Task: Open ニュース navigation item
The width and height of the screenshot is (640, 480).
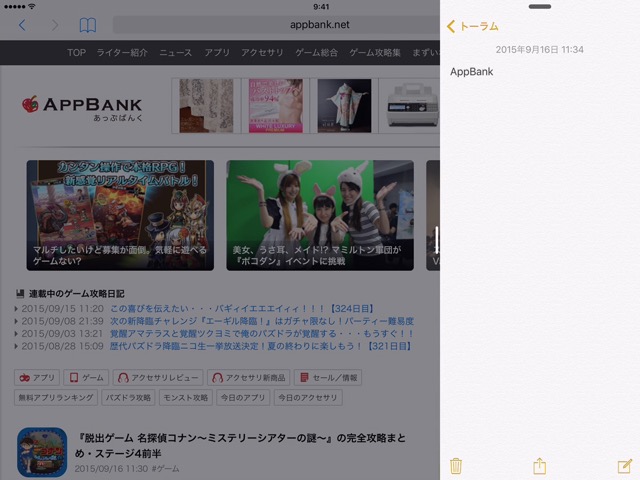Action: click(176, 53)
